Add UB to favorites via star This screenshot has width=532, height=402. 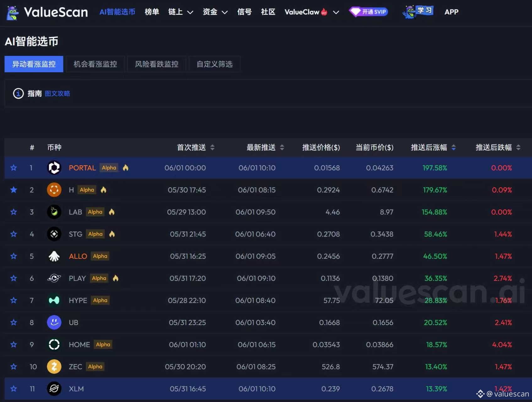point(14,323)
